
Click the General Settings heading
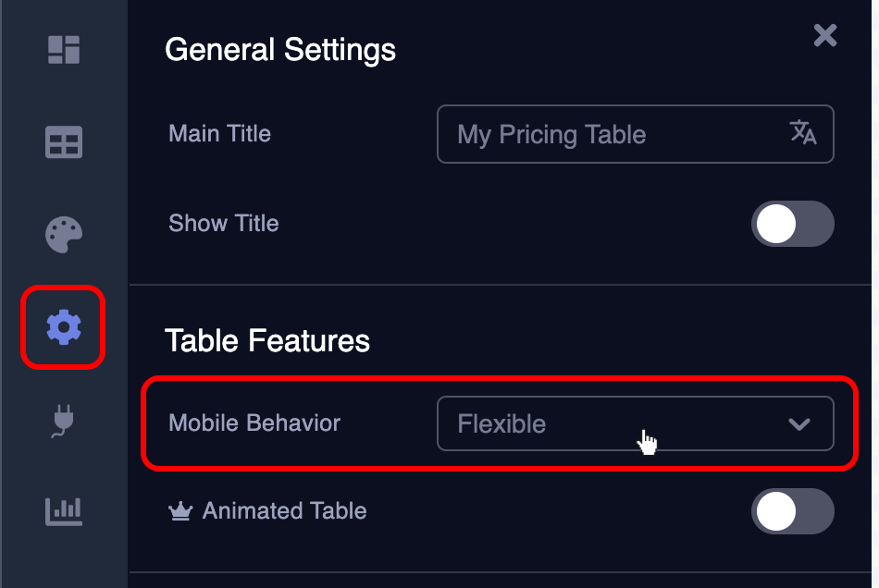pyautogui.click(x=279, y=49)
